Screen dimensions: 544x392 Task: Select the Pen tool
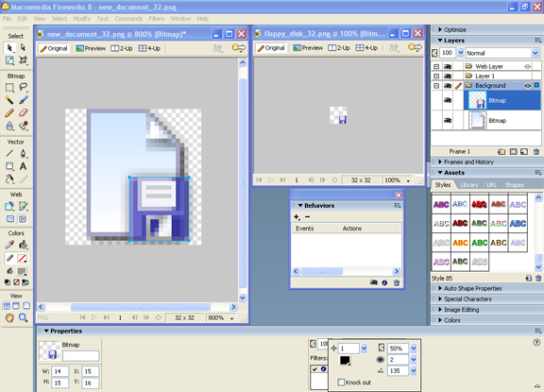coord(23,153)
